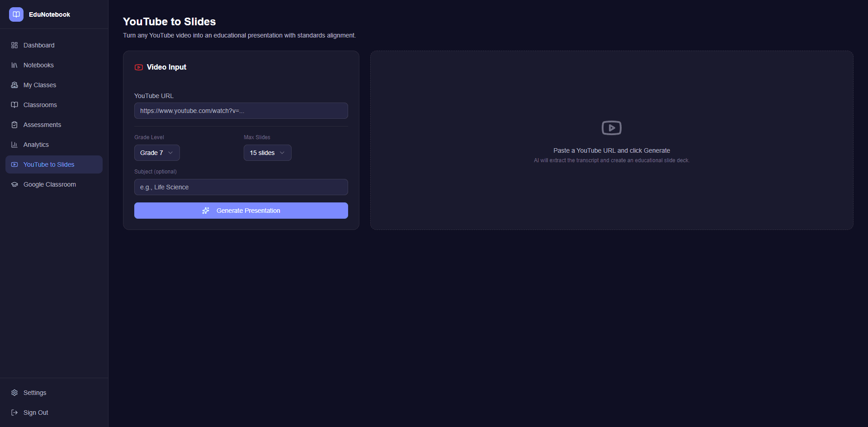Open the Max Slides dropdown showing 15 slides
The image size is (868, 427).
point(267,153)
